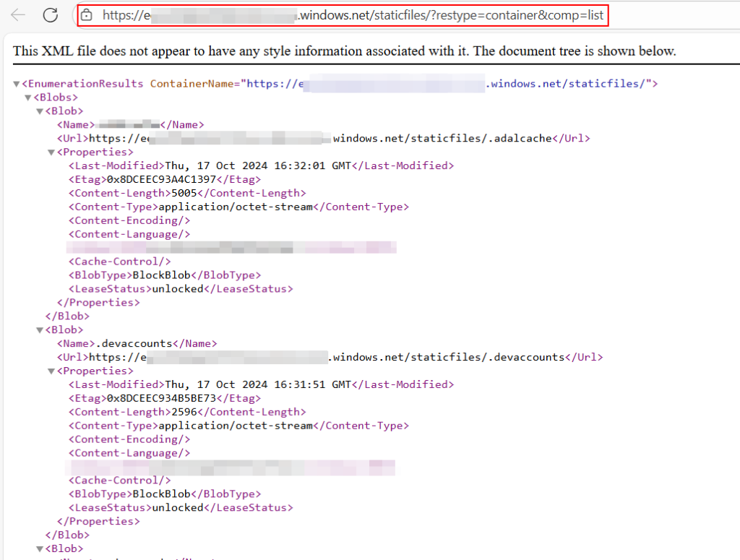Select Content-Length value 5005
Viewport: 740px width, 560px height.
click(184, 193)
